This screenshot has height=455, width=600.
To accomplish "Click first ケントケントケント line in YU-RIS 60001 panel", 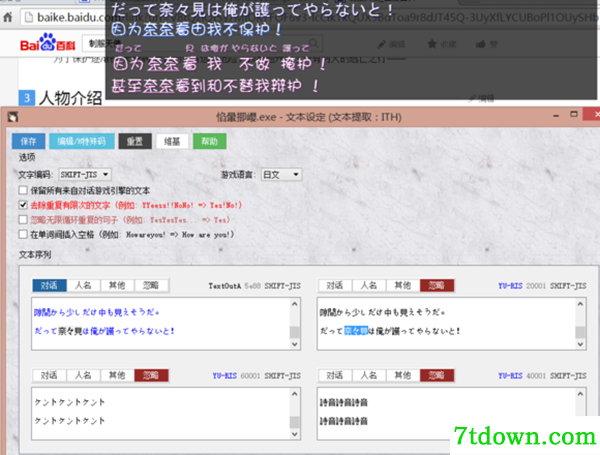I will [70, 402].
